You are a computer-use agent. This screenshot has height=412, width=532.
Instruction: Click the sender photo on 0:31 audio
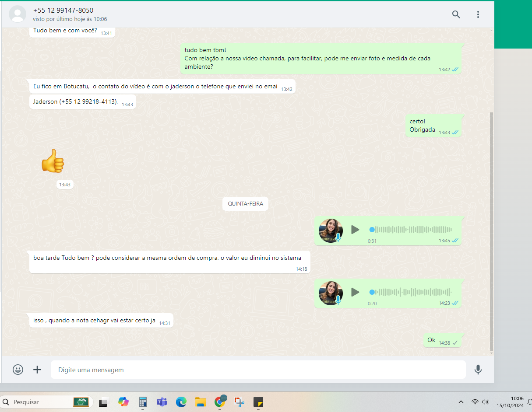[331, 230]
